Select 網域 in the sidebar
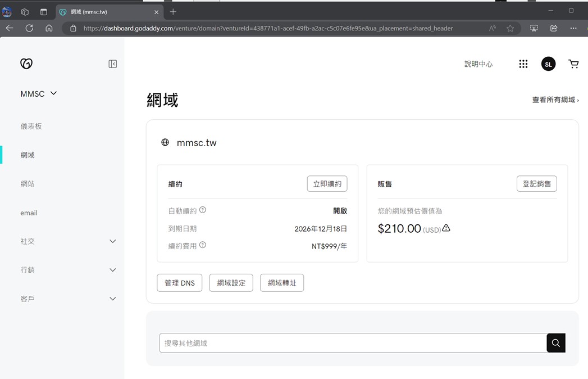This screenshot has width=588, height=379. [x=28, y=155]
